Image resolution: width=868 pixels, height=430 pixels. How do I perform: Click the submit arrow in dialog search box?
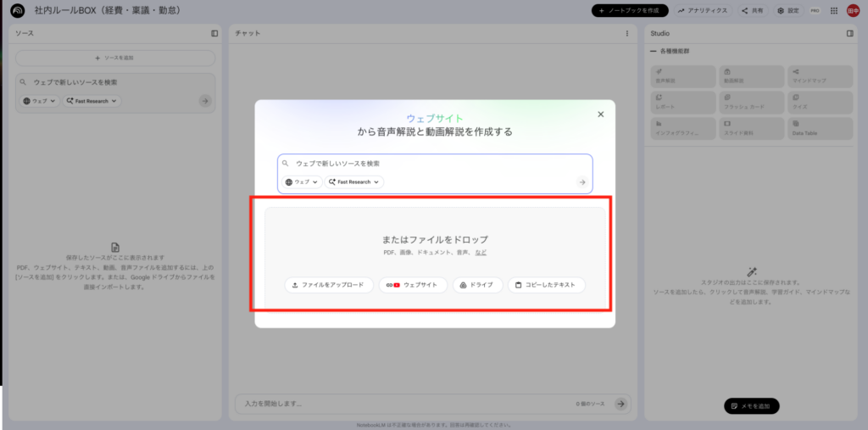pyautogui.click(x=581, y=182)
